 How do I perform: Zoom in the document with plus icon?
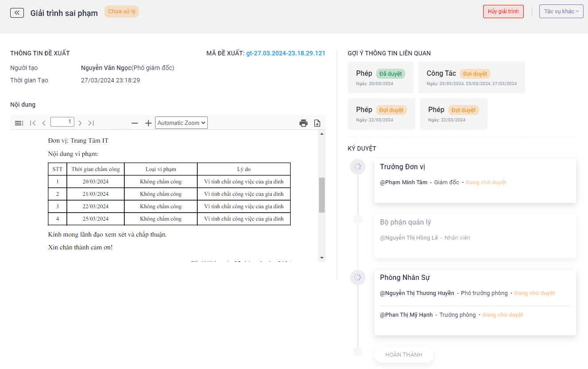(148, 123)
